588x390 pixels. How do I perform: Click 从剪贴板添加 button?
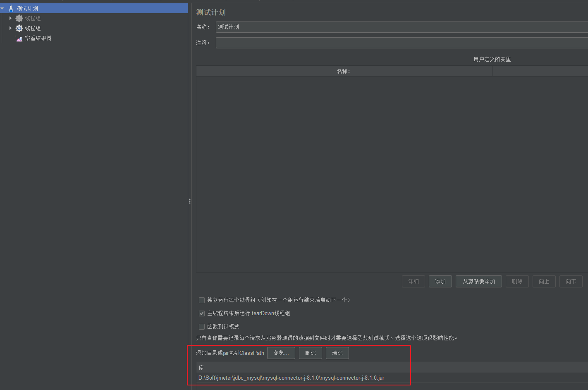tap(479, 282)
